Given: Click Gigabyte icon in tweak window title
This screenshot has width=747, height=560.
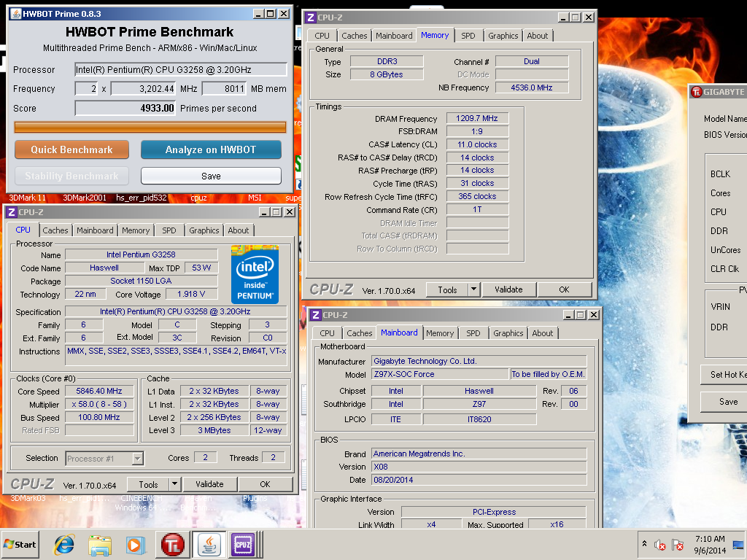Looking at the screenshot, I should (x=697, y=92).
